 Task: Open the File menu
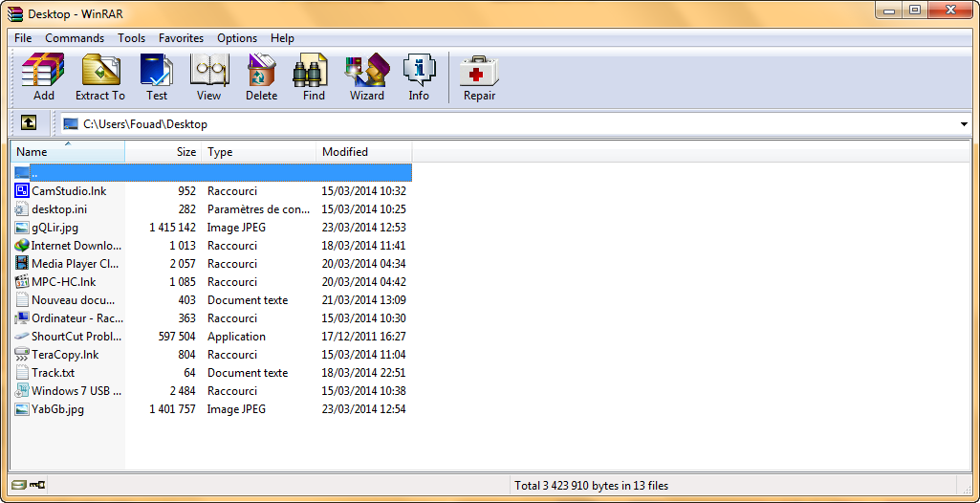pos(23,38)
